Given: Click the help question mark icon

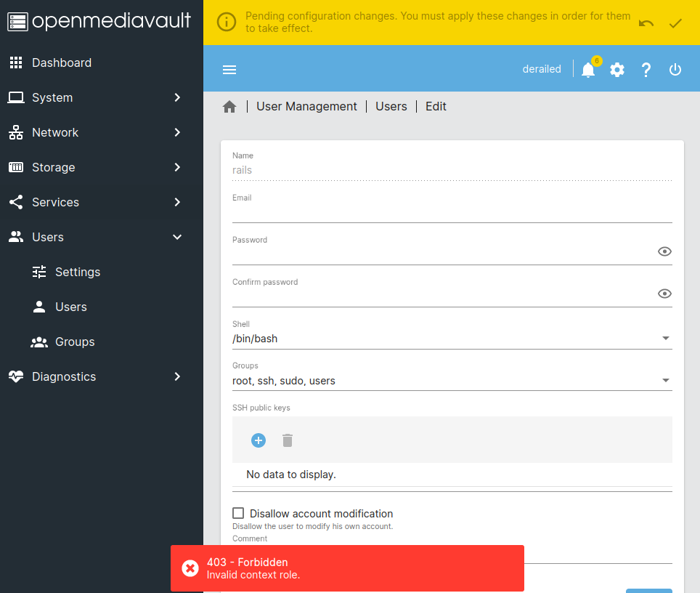Looking at the screenshot, I should (x=646, y=70).
